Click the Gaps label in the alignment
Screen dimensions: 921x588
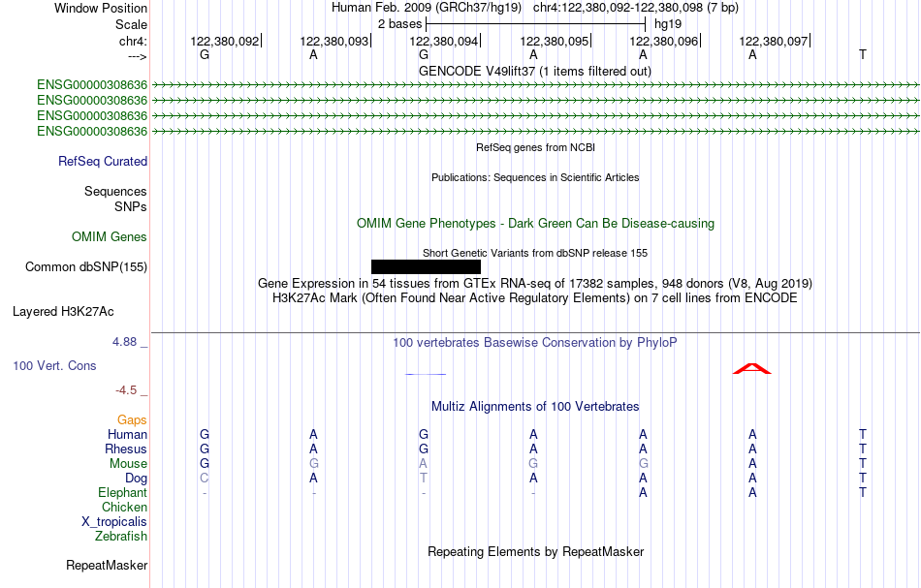[x=132, y=419]
